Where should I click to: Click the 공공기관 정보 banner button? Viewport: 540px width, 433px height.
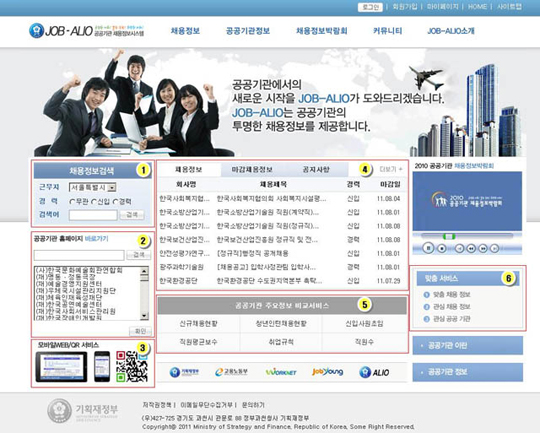click(468, 372)
